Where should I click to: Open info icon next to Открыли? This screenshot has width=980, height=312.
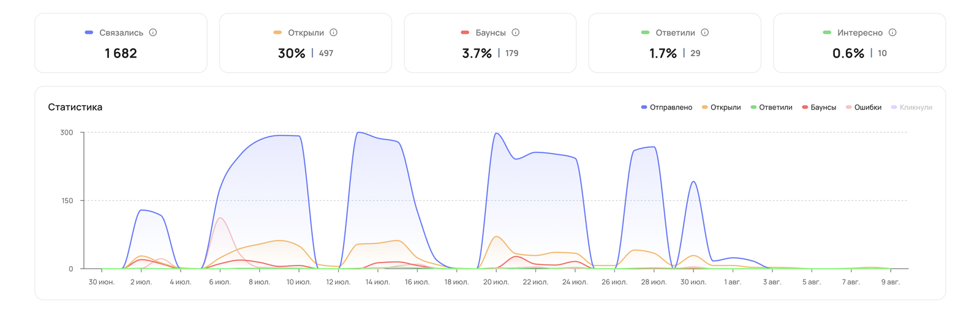tap(334, 32)
